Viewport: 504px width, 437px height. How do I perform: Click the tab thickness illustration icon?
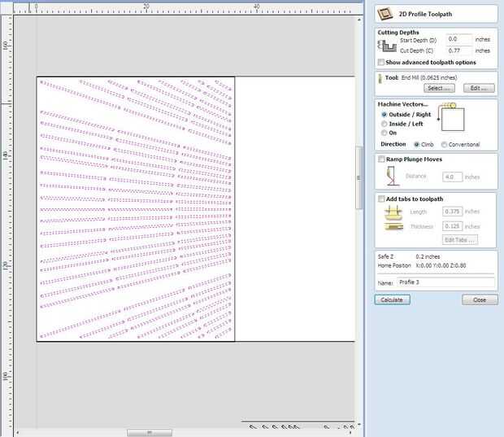pyautogui.click(x=393, y=227)
